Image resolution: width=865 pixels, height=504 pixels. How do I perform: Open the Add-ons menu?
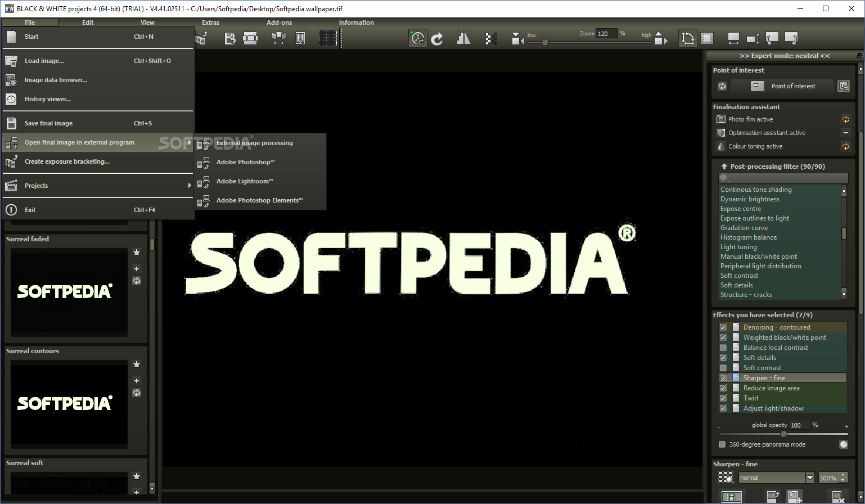click(280, 22)
